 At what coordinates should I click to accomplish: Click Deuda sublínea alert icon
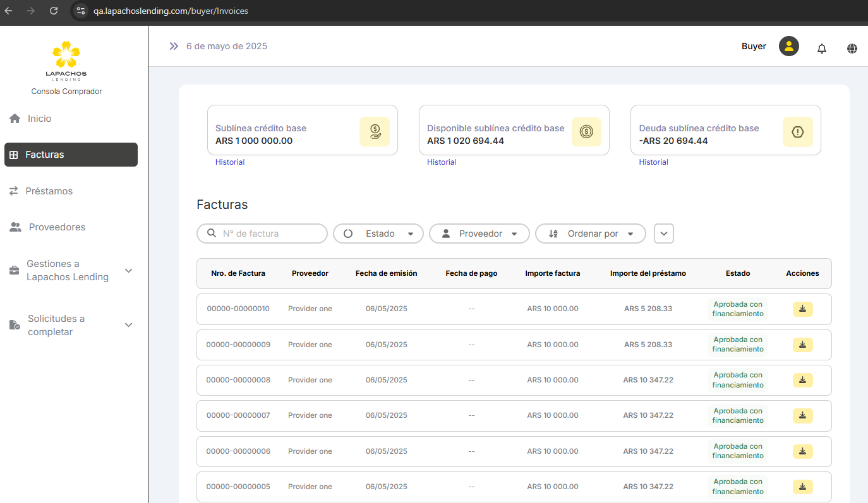coord(797,132)
